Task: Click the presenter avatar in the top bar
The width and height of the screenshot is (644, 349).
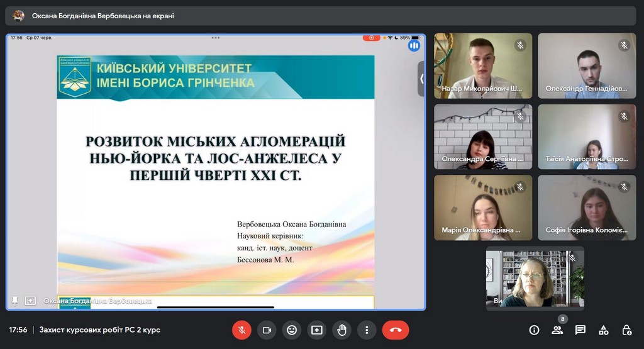Action: 19,16
